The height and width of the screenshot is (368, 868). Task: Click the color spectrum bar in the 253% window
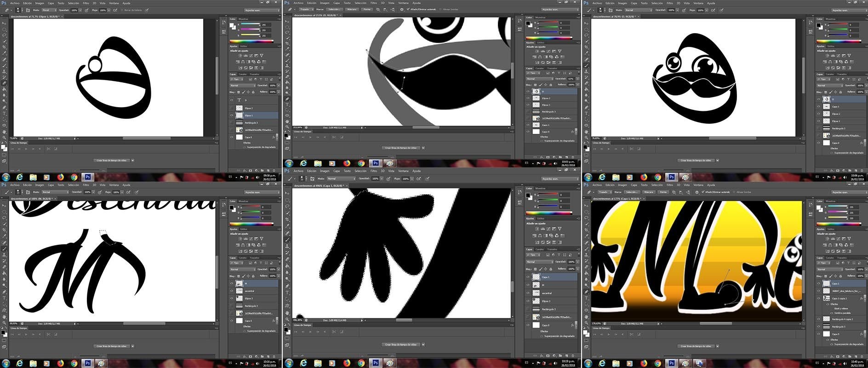coord(549,38)
